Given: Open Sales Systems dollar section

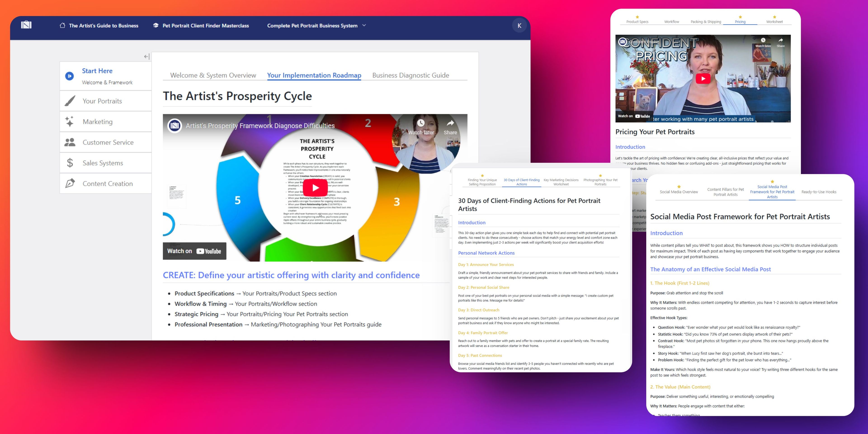Looking at the screenshot, I should coord(103,163).
